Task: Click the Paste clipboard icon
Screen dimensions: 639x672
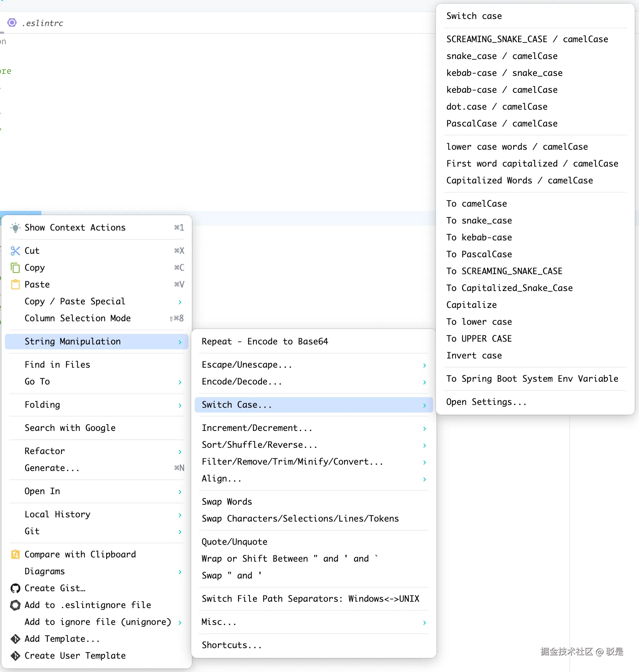Action: point(15,285)
